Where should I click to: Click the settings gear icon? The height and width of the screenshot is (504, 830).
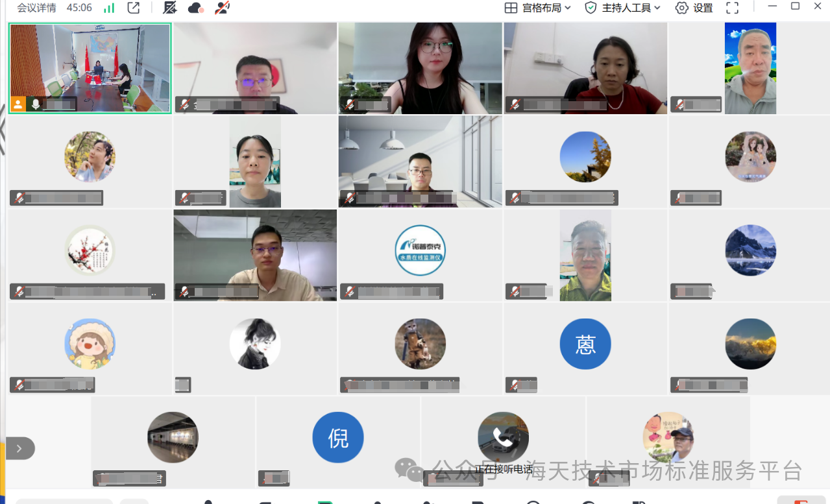[681, 8]
